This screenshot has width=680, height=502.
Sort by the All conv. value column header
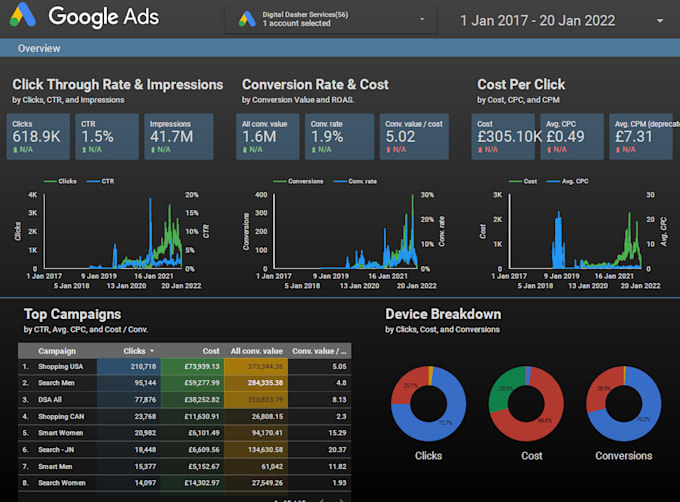pos(256,351)
